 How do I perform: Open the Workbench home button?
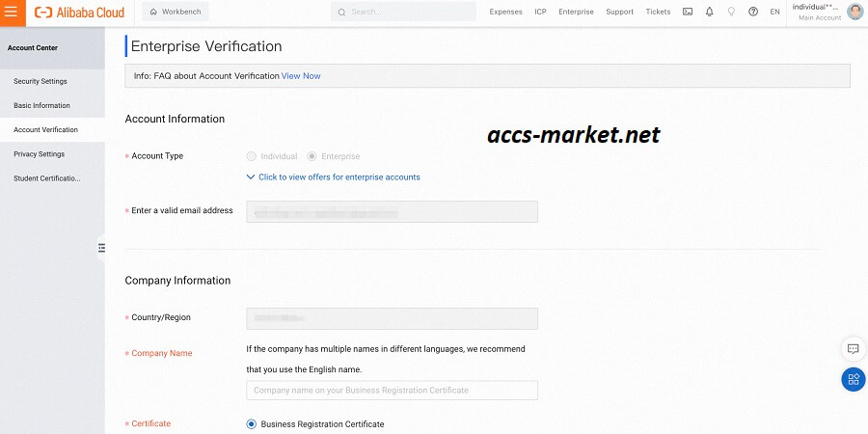[175, 12]
